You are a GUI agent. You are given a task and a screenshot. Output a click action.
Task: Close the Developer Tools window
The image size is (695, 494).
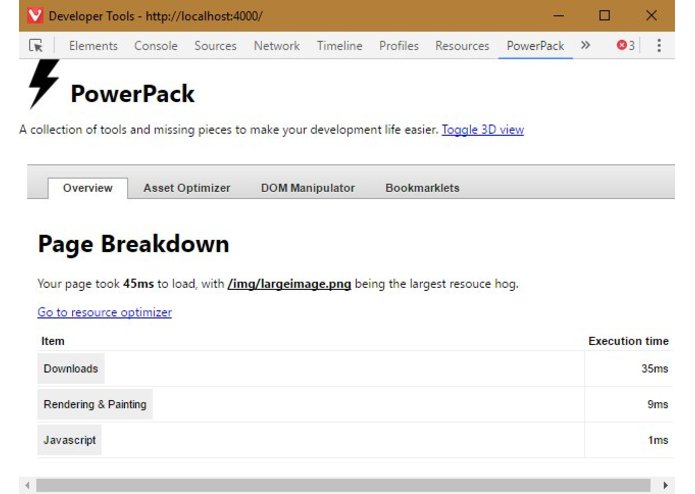pos(651,16)
